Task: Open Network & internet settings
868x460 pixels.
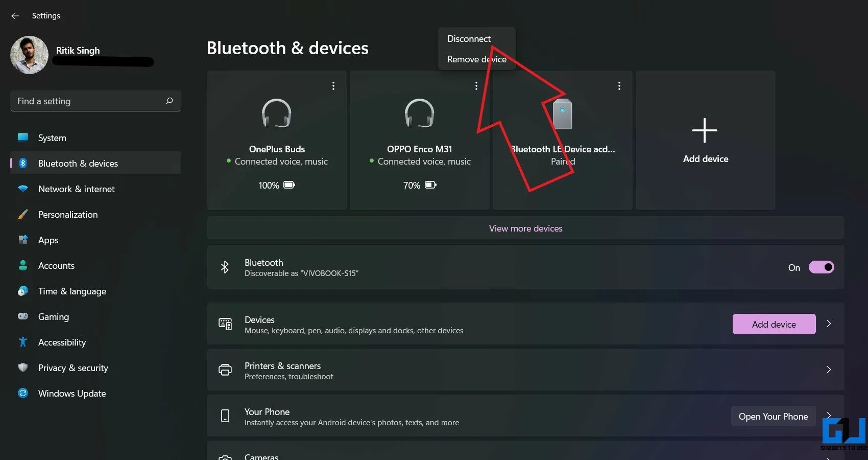Action: 77,189
